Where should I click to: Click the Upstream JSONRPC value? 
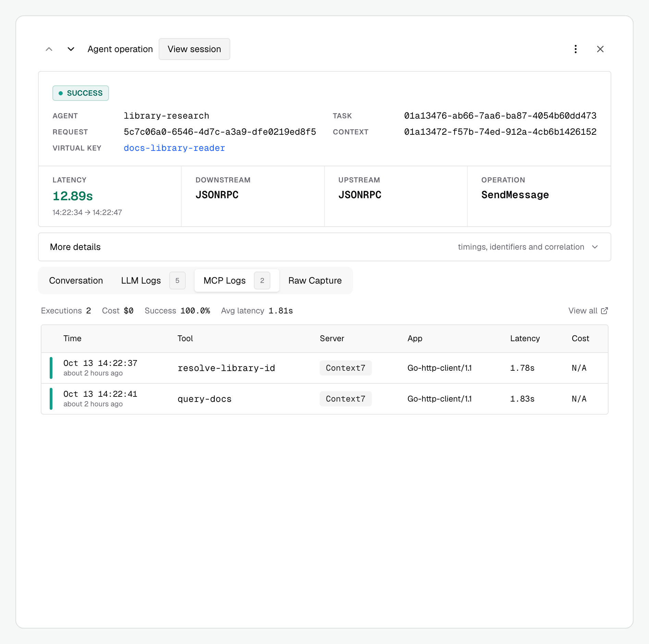pyautogui.click(x=360, y=195)
